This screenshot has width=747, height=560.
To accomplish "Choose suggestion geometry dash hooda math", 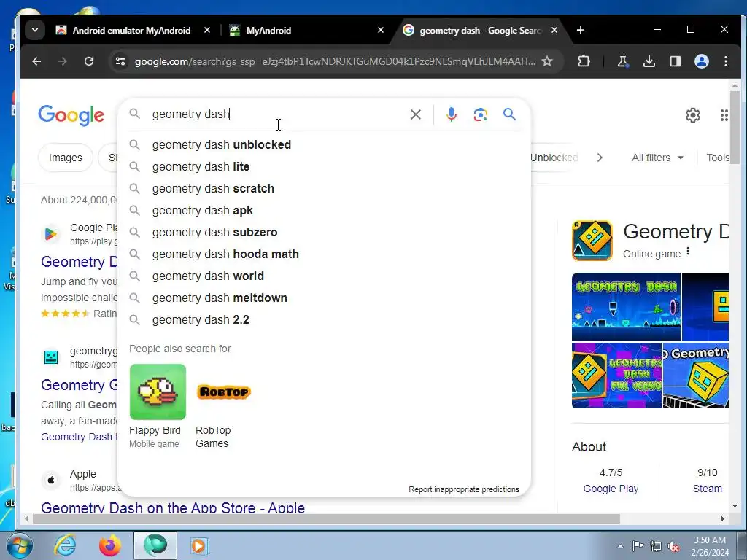I will 324,254.
